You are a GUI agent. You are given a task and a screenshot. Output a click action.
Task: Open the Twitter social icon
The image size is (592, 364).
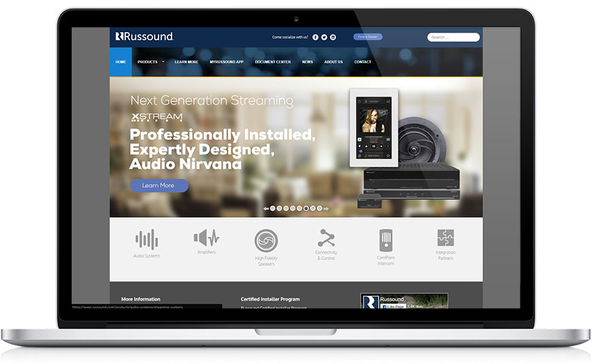click(x=324, y=37)
